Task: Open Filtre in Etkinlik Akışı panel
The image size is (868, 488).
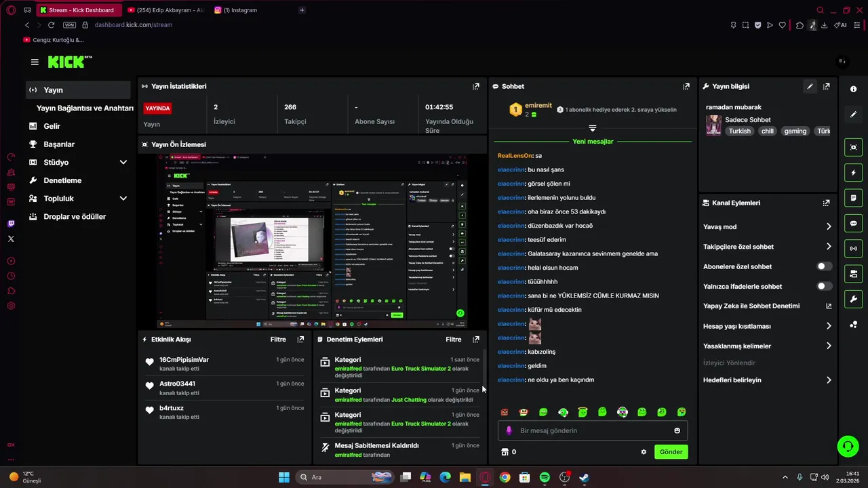Action: (278, 339)
